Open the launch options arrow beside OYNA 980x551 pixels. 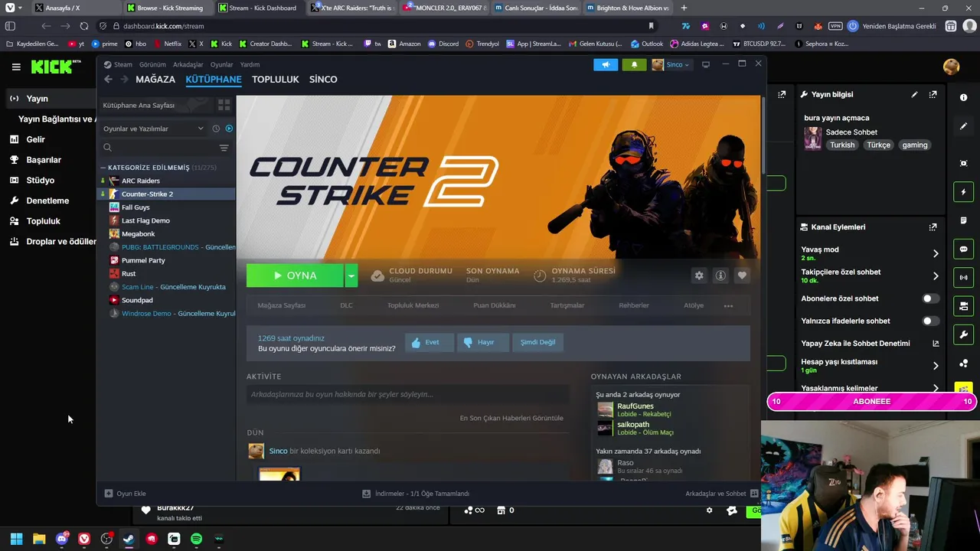pyautogui.click(x=351, y=275)
